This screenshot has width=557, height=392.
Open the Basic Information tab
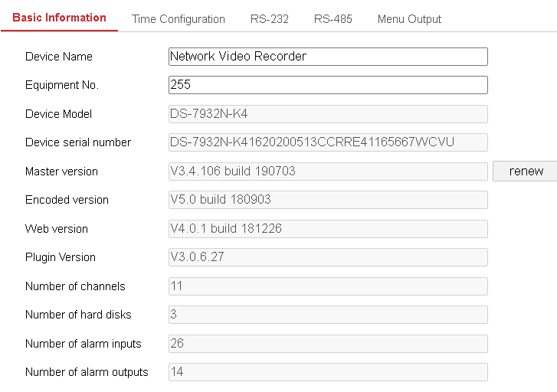(x=59, y=18)
